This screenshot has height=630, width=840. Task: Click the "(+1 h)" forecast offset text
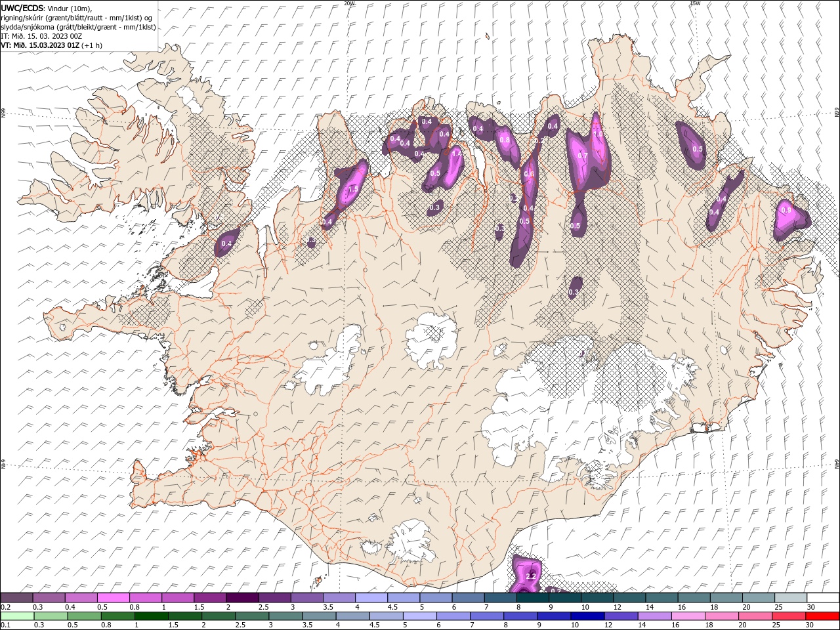pos(92,46)
